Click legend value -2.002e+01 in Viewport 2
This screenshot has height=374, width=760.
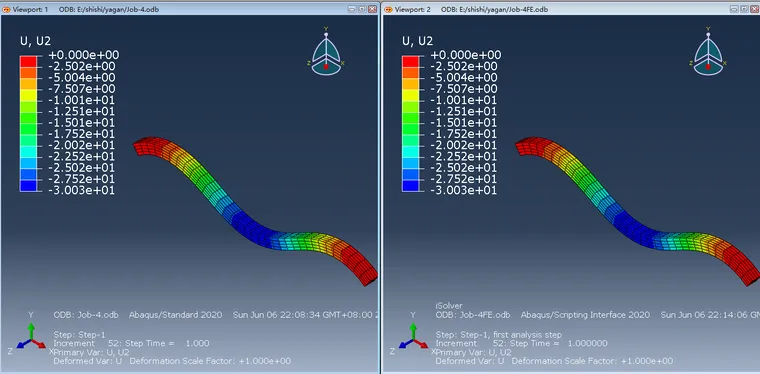(464, 145)
